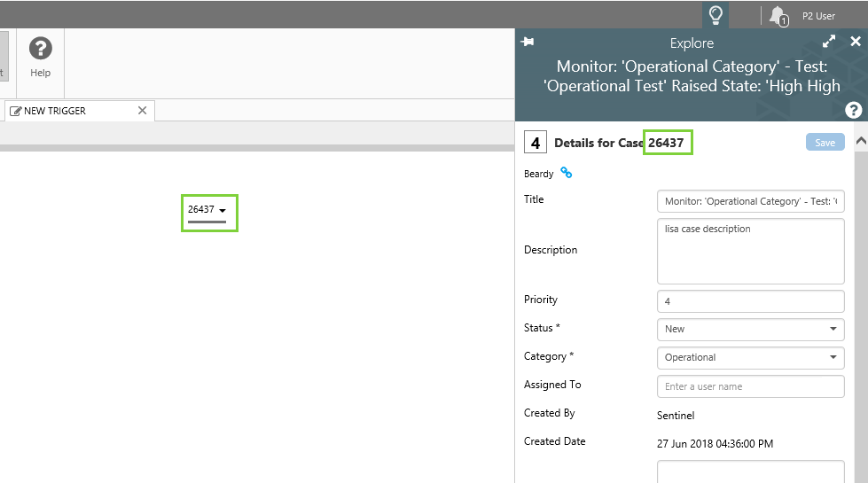The height and width of the screenshot is (483, 868).
Task: Open the notifications bell
Action: pyautogui.click(x=778, y=15)
